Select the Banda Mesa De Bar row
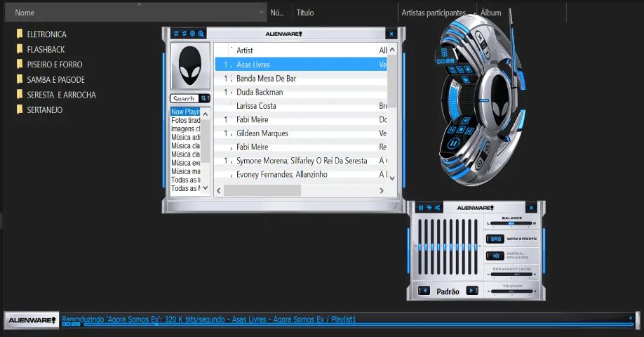The height and width of the screenshot is (337, 644). 301,79
